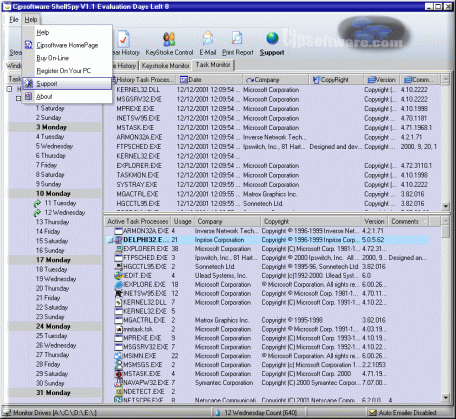Open the KeyStroke Control toolbar icon
The image size is (456, 419).
169,39
